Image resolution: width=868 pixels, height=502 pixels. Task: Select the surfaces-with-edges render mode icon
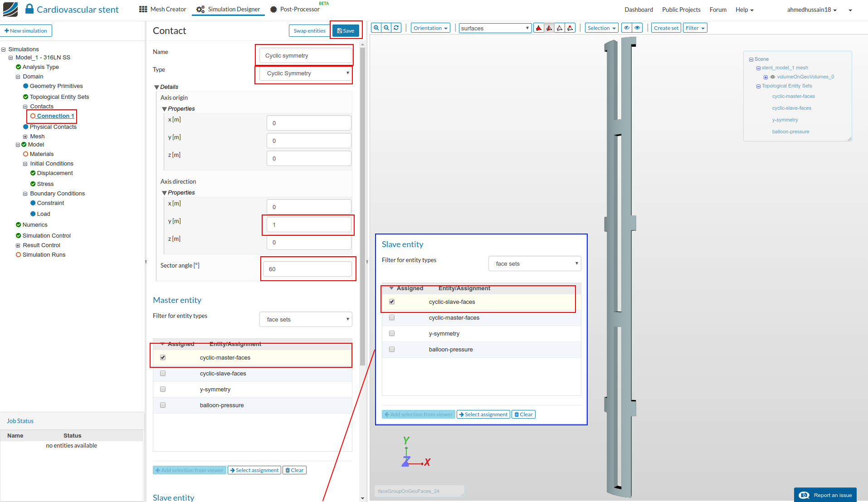coord(549,28)
